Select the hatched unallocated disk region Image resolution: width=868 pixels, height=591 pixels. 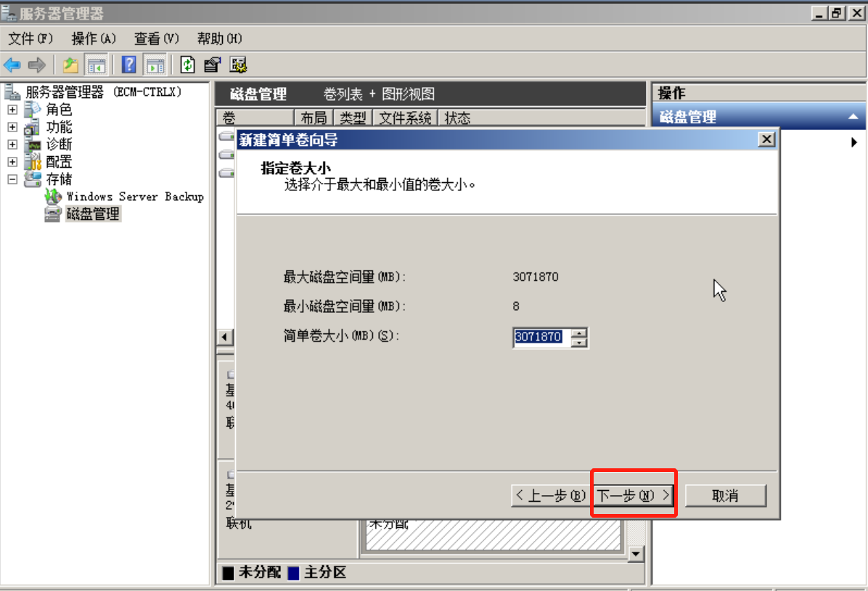pos(493,534)
